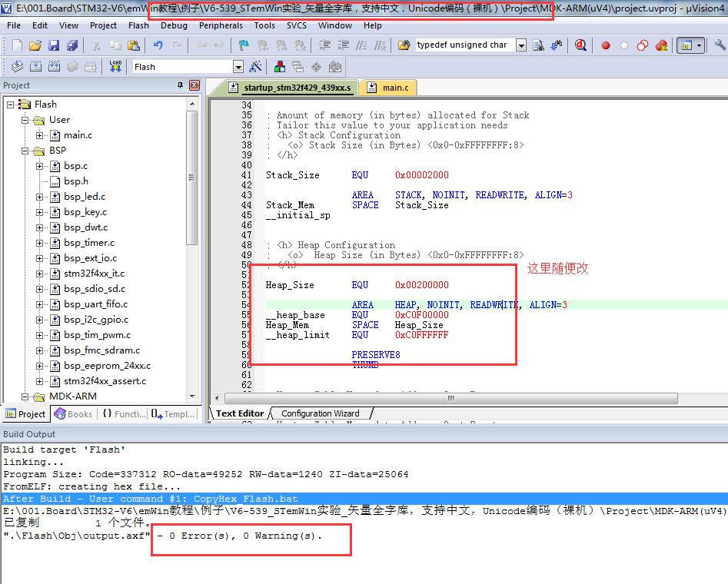Insert a breakpoint with the red dot
The width and height of the screenshot is (728, 584).
click(606, 45)
